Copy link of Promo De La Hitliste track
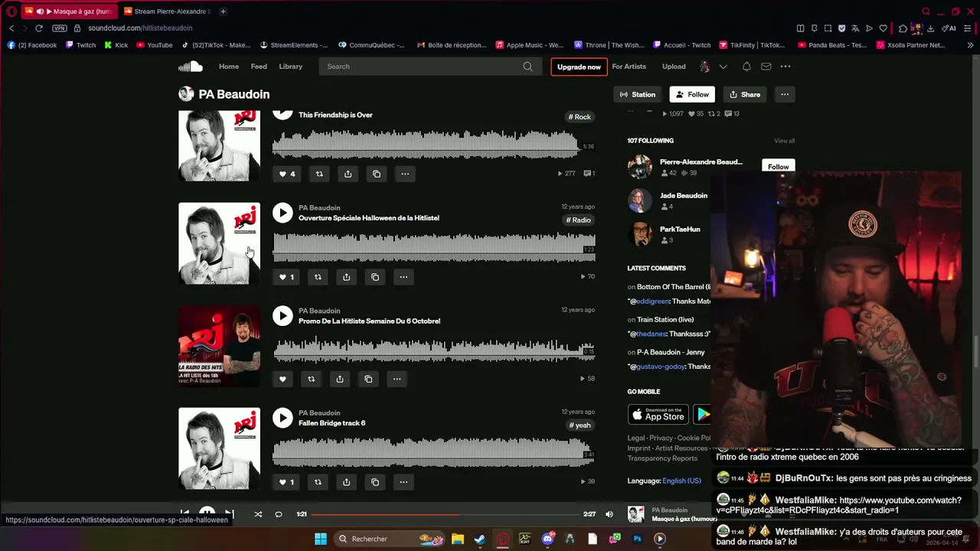Image resolution: width=980 pixels, height=551 pixels. 368,379
